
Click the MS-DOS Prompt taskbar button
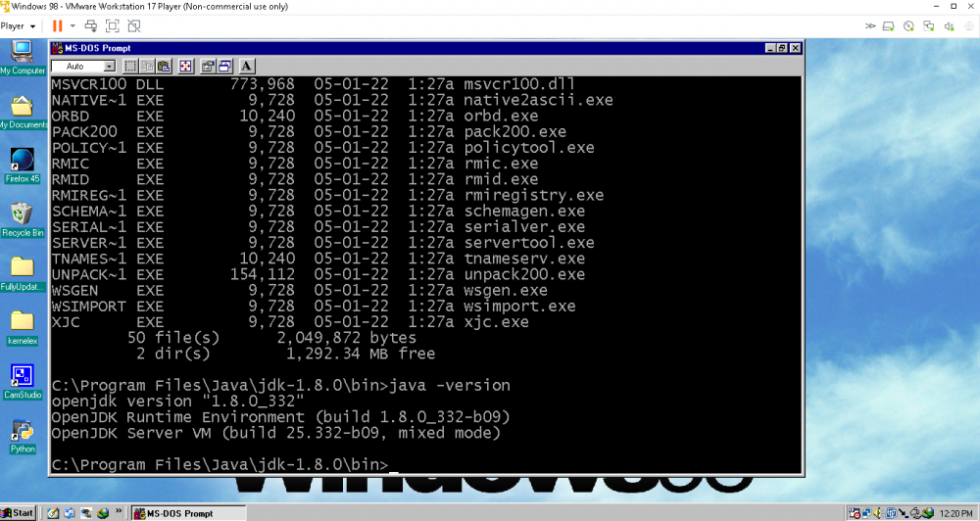coord(188,513)
